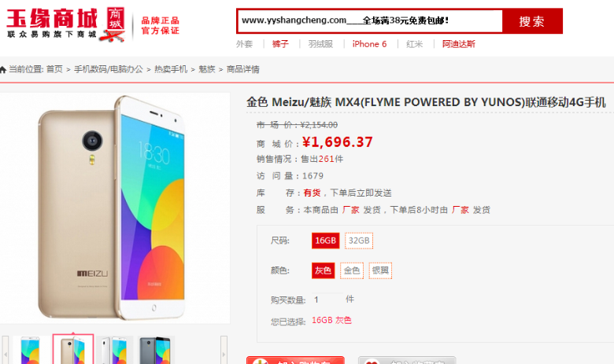Screen dimensions: 614x364
Task: Select the 灰色 color option
Action: coord(323,270)
